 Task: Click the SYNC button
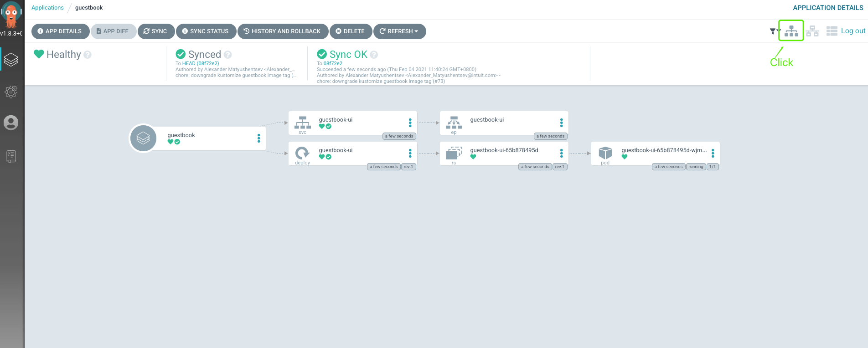[x=156, y=31]
